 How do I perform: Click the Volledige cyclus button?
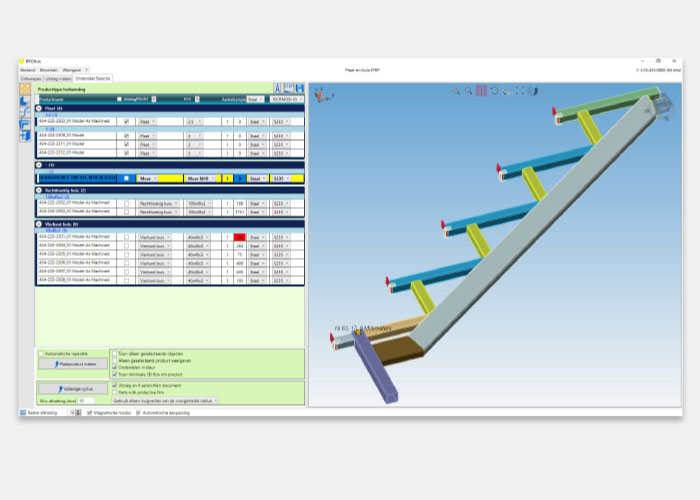(72, 388)
